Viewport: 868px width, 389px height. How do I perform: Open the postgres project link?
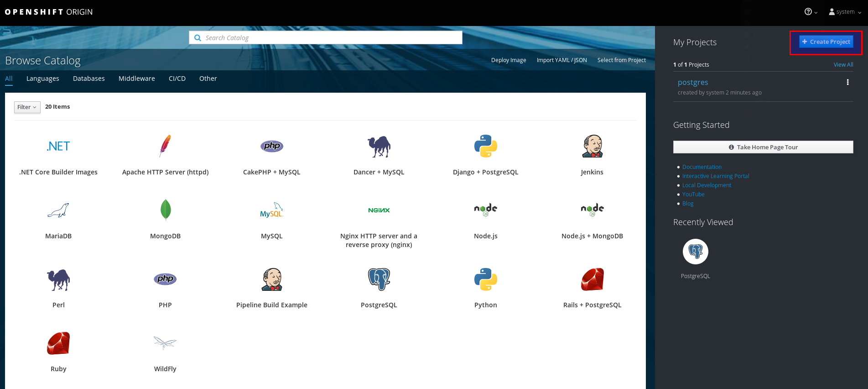693,82
